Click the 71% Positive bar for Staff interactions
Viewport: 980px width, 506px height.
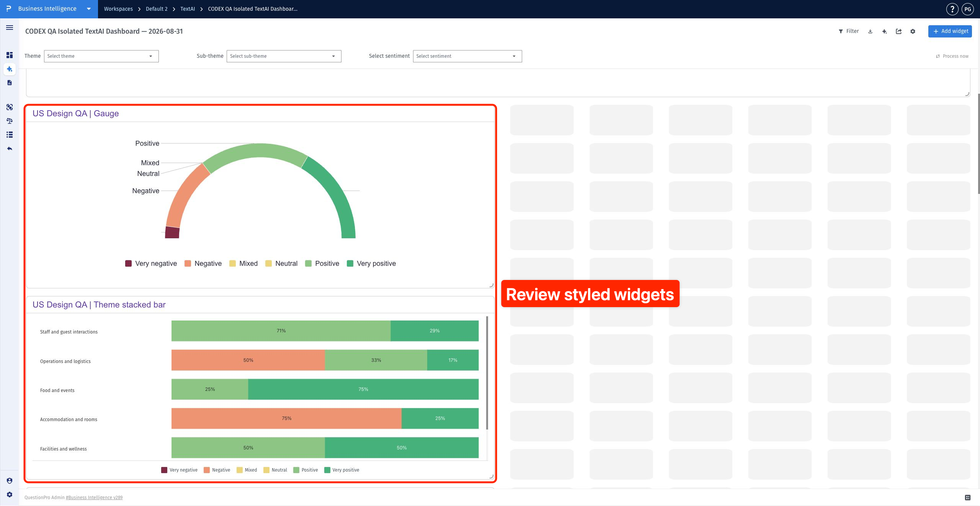[x=281, y=331]
